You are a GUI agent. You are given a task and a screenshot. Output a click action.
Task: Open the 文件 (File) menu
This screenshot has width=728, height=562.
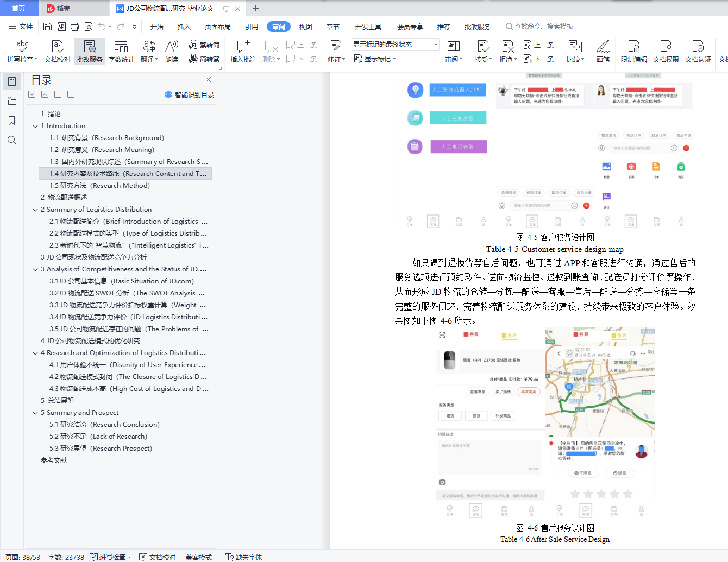pos(21,27)
